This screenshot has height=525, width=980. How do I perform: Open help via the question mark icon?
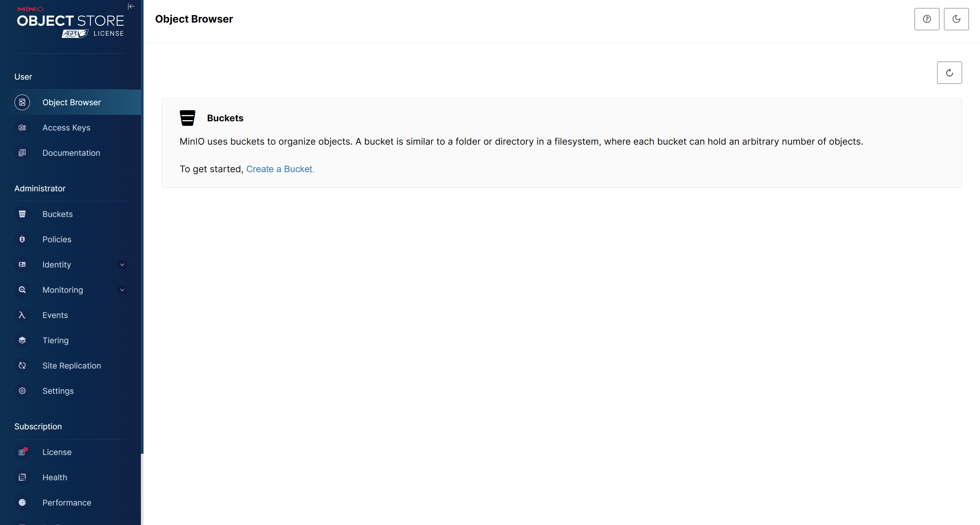[x=926, y=19]
